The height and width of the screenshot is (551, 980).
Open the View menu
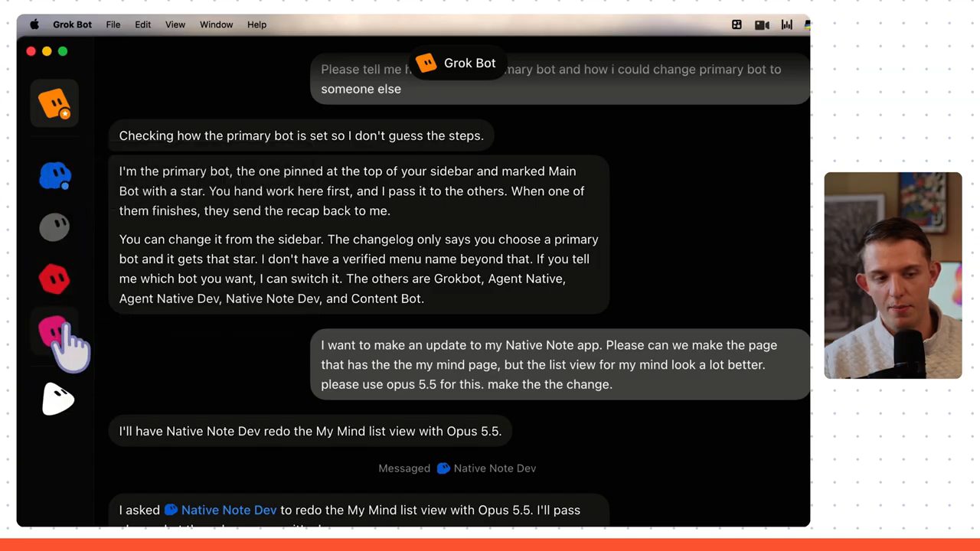pyautogui.click(x=175, y=24)
